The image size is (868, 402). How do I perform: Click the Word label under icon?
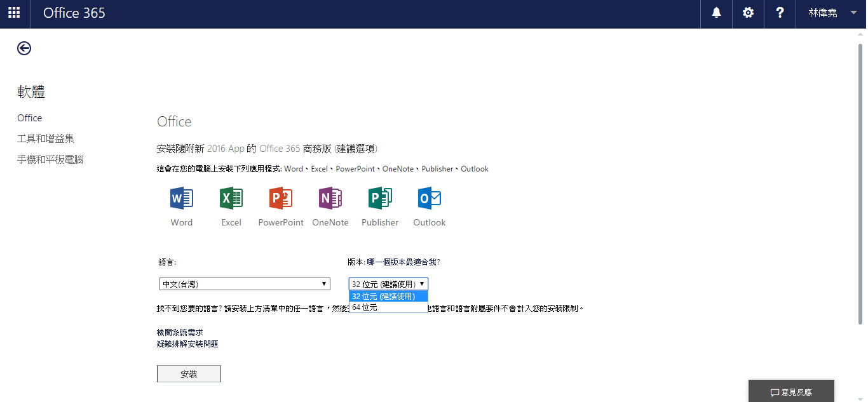(x=182, y=222)
